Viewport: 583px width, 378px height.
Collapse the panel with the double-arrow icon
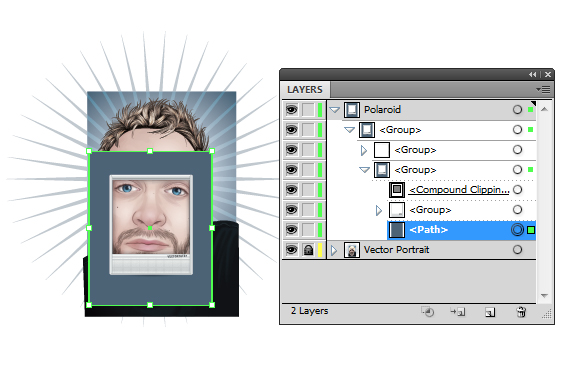pyautogui.click(x=533, y=75)
